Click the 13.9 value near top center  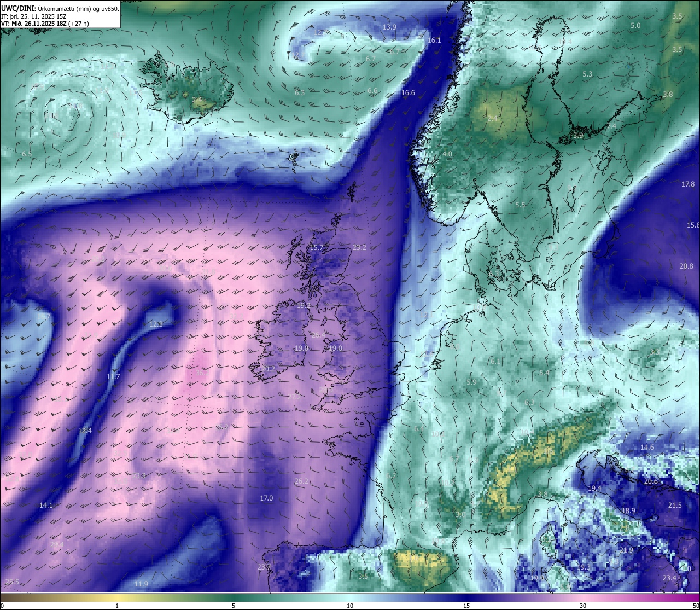(389, 27)
